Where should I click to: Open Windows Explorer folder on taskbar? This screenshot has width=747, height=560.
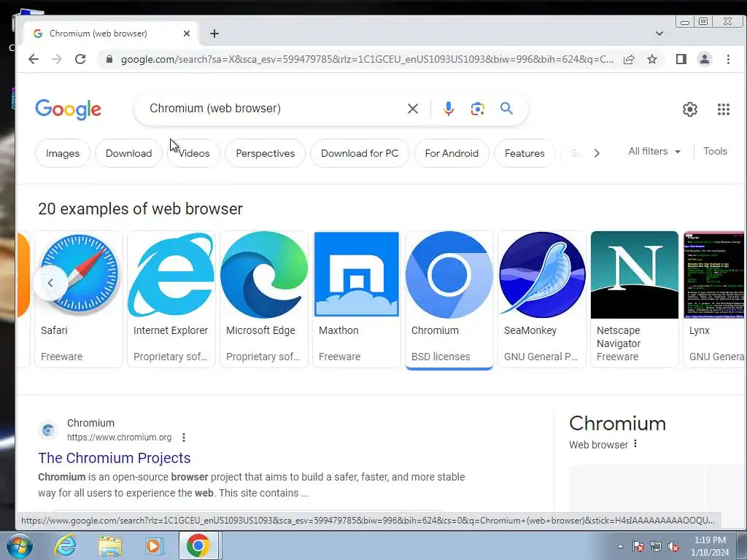(110, 545)
